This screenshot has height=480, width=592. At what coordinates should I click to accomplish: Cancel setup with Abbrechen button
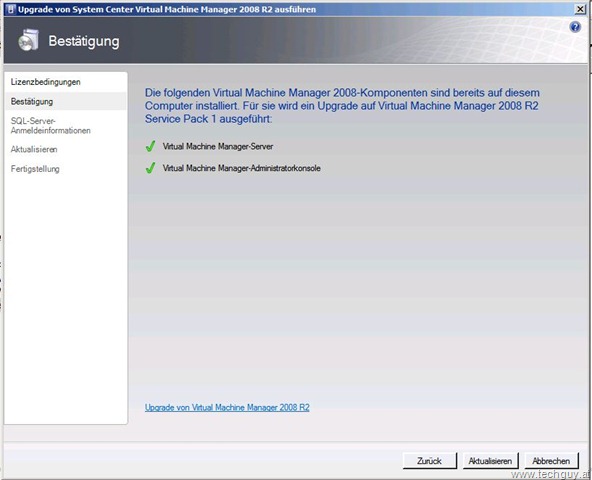point(551,461)
